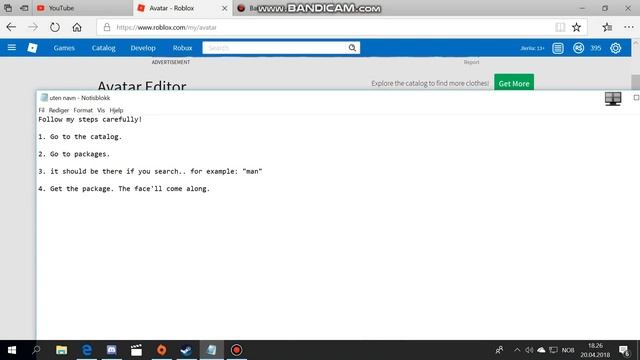Viewport: 640px width, 360px height.
Task: Open Roblox settings gear
Action: pyautogui.click(x=616, y=48)
